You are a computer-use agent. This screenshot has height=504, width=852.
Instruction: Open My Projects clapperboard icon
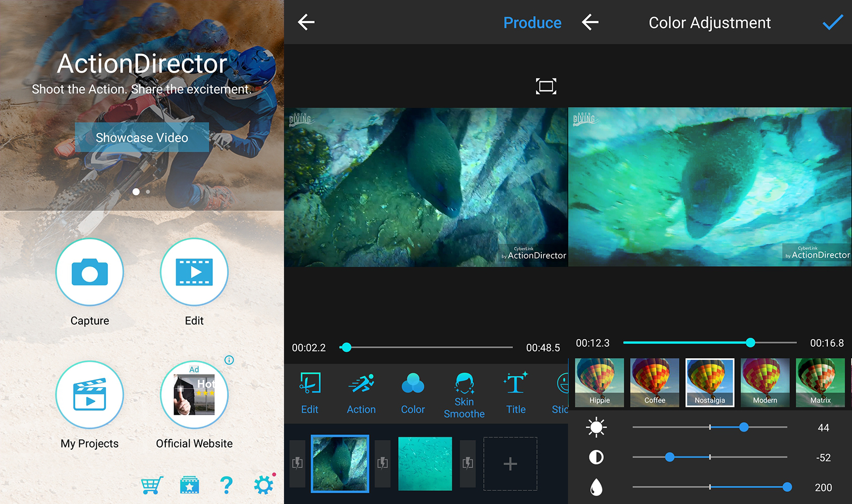click(90, 395)
